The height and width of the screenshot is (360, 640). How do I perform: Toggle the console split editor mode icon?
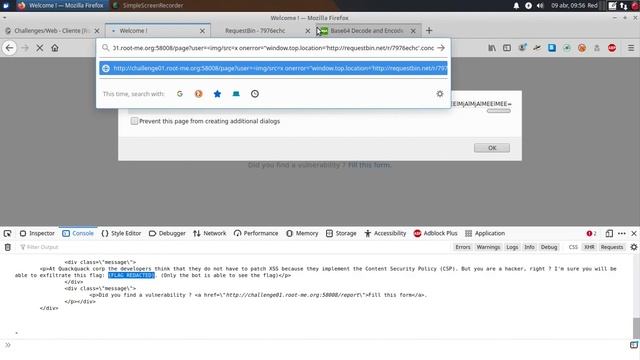point(633,345)
